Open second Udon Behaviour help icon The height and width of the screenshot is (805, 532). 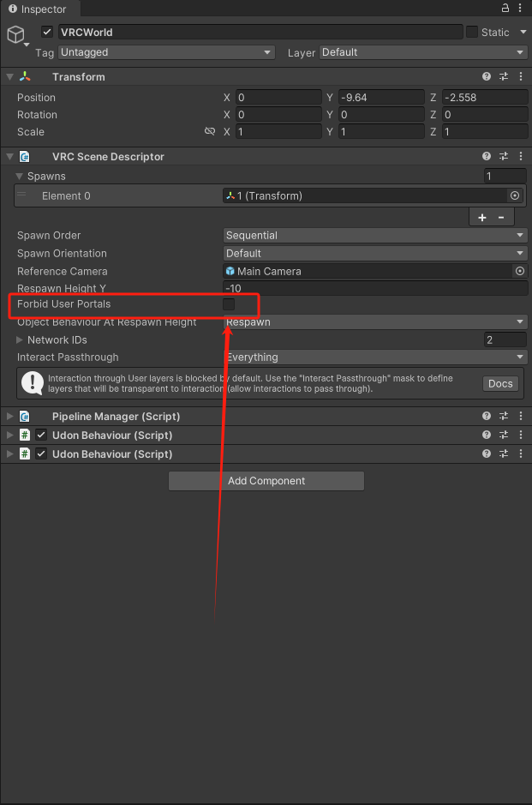click(487, 454)
